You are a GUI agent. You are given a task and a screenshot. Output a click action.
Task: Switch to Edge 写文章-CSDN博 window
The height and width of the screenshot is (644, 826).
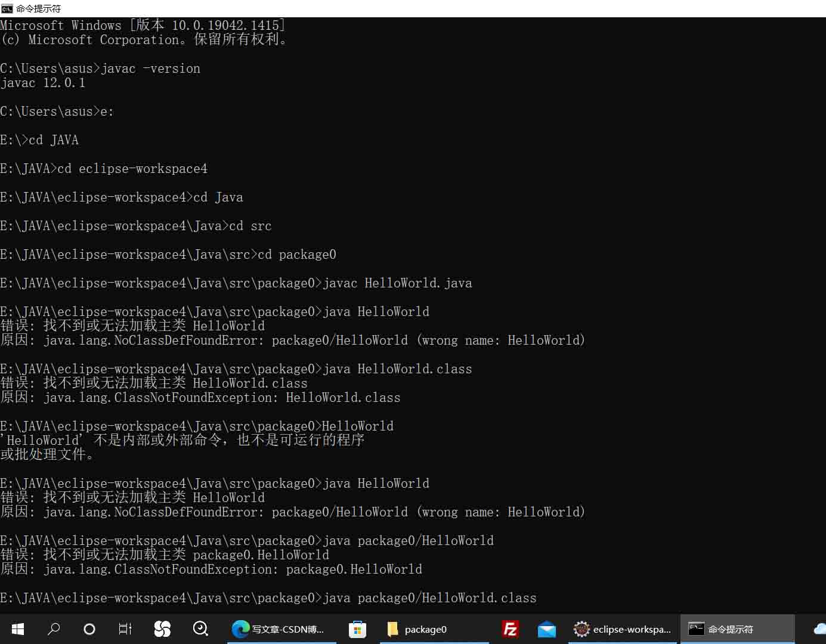tap(281, 629)
